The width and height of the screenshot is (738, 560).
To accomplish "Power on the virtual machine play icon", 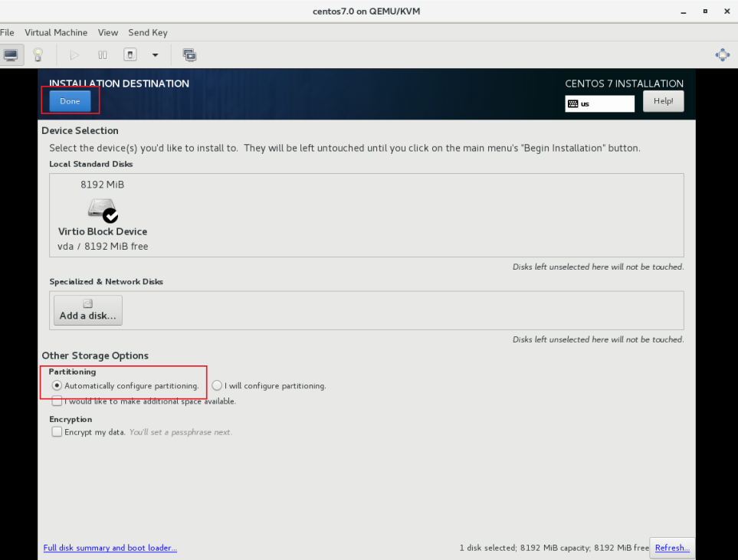I will [74, 55].
